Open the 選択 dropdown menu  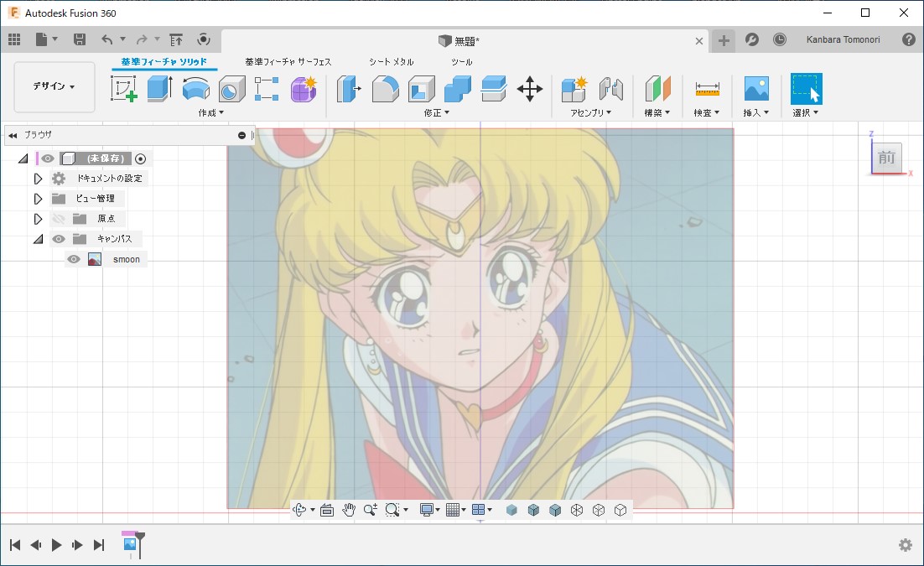point(806,112)
